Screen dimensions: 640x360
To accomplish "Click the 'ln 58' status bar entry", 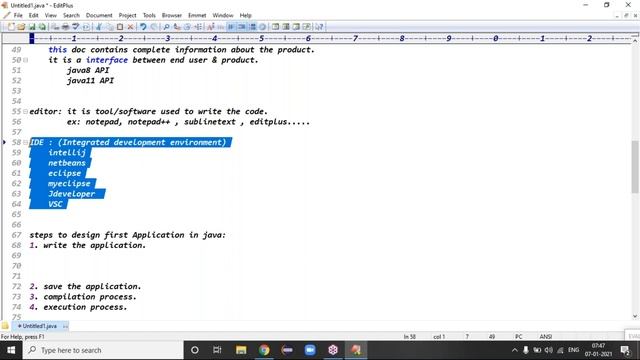I will tap(409, 337).
